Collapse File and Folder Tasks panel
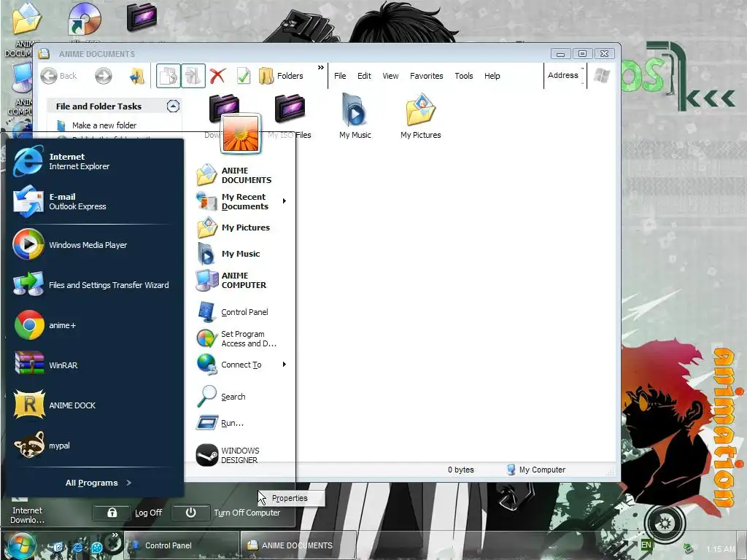Screen dimensions: 747x560 [x=173, y=106]
